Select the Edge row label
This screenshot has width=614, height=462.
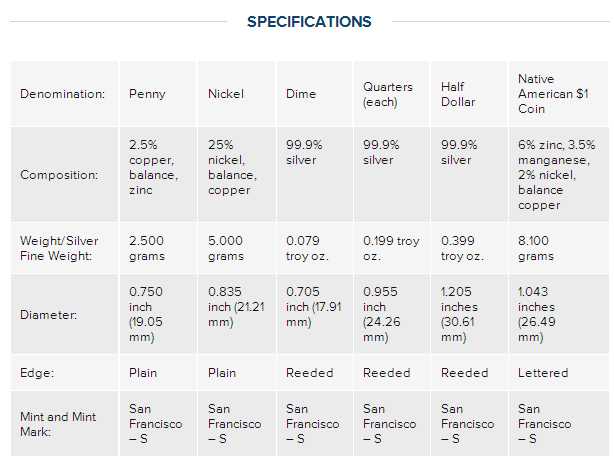point(37,373)
